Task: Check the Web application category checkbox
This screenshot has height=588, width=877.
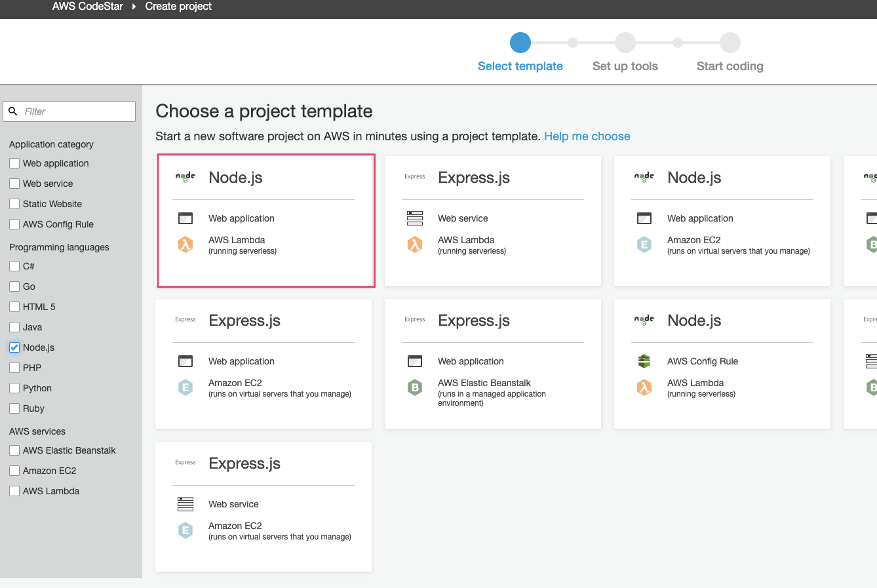Action: coord(14,163)
